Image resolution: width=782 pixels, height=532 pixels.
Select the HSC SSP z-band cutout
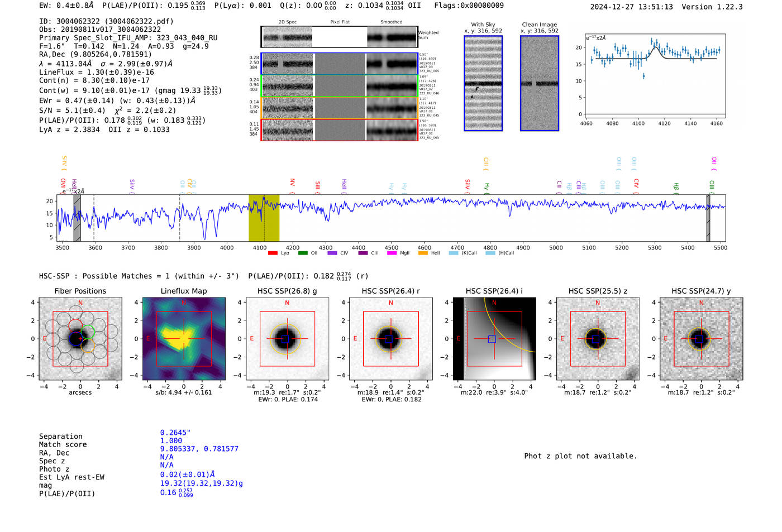click(x=598, y=339)
